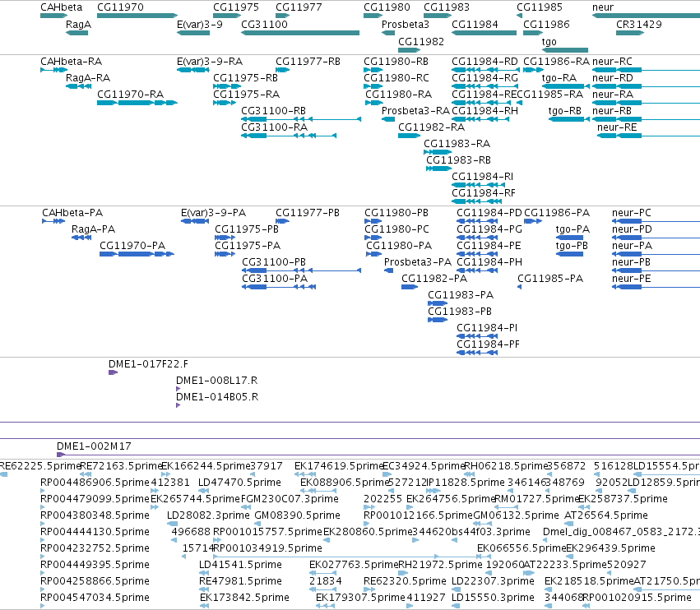Open EST LD28082.3prime

(172, 524)
